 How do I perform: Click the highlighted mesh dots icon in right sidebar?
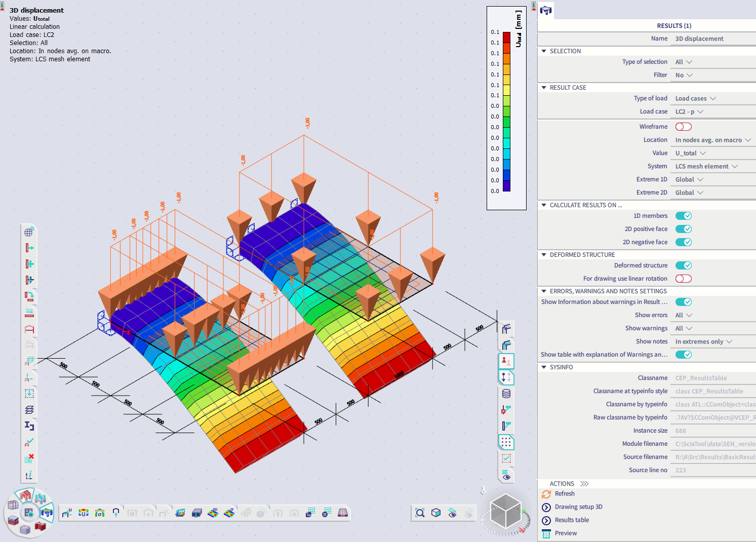pyautogui.click(x=505, y=442)
